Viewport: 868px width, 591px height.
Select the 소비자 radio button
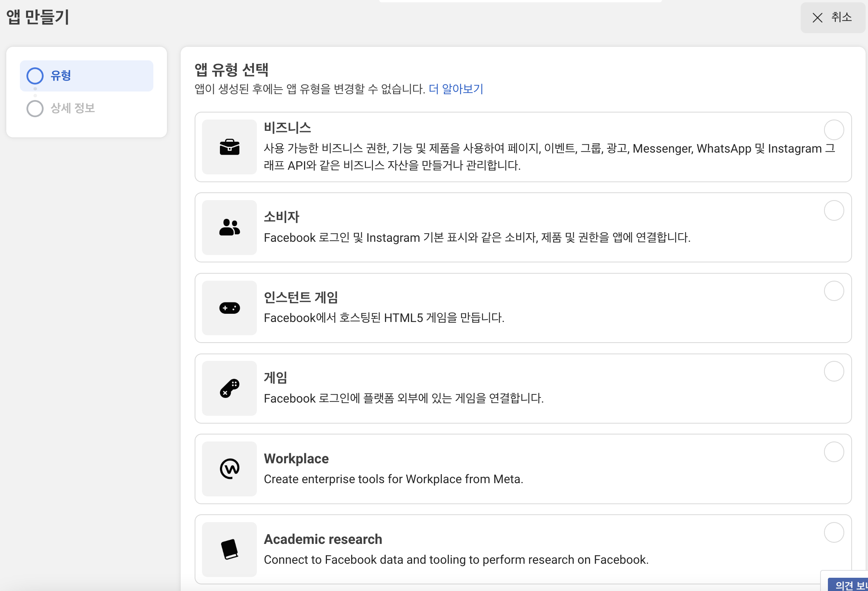[x=834, y=211]
